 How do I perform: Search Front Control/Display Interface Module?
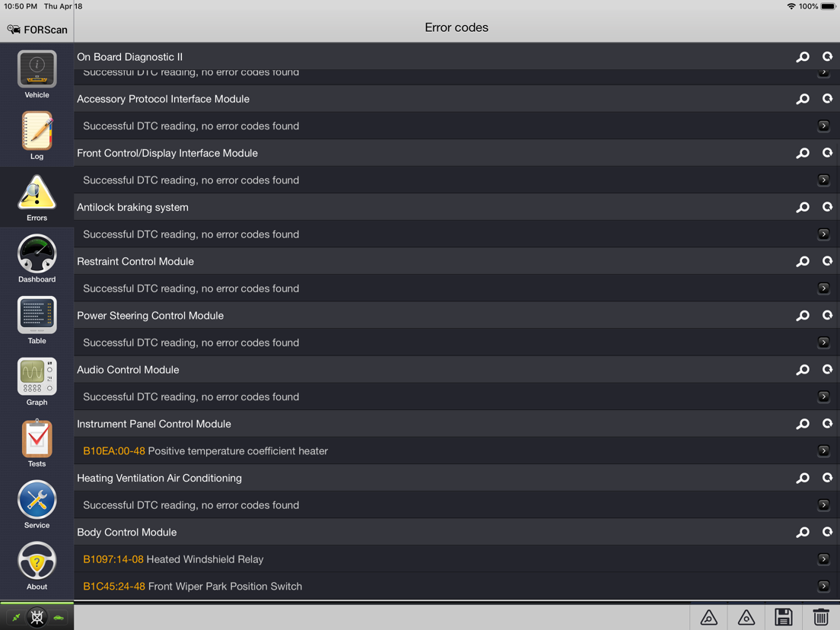point(803,153)
